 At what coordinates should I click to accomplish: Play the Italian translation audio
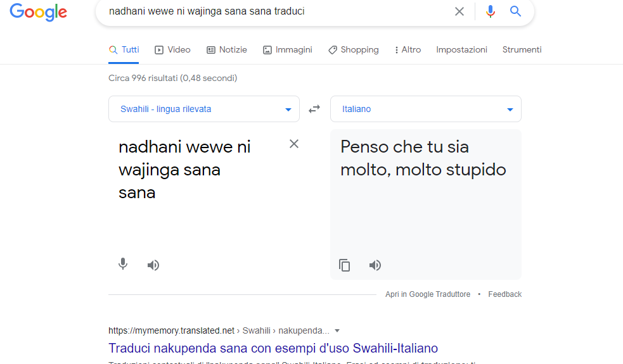point(375,265)
